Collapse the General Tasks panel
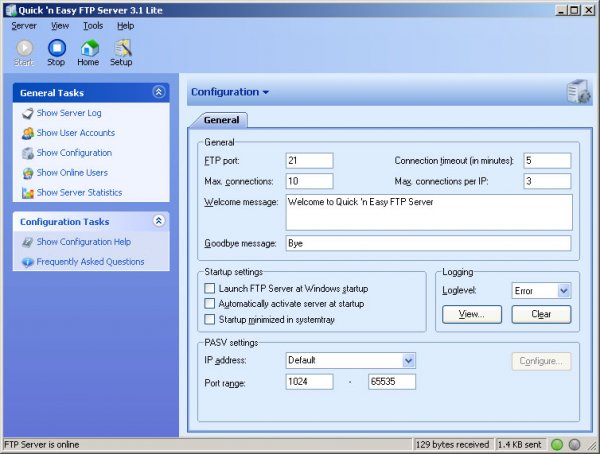Screen dimensions: 600x454 pos(158,92)
